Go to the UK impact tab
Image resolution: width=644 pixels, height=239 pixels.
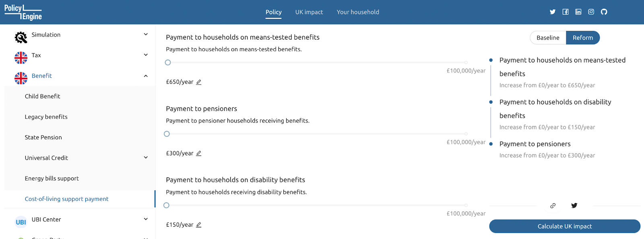[x=309, y=12]
